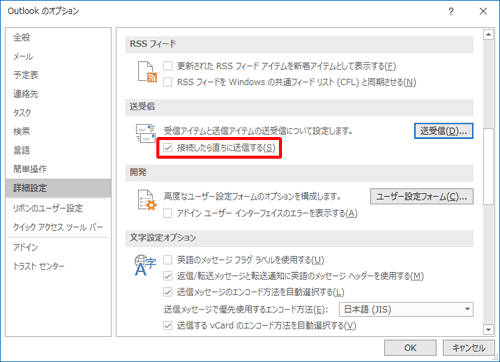Click the キャンセル button

(468, 348)
